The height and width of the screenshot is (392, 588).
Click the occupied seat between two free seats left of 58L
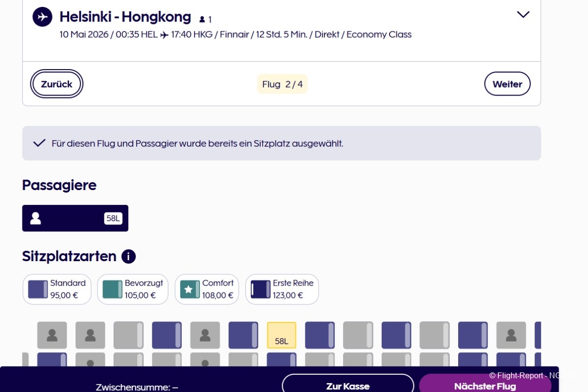[205, 335]
